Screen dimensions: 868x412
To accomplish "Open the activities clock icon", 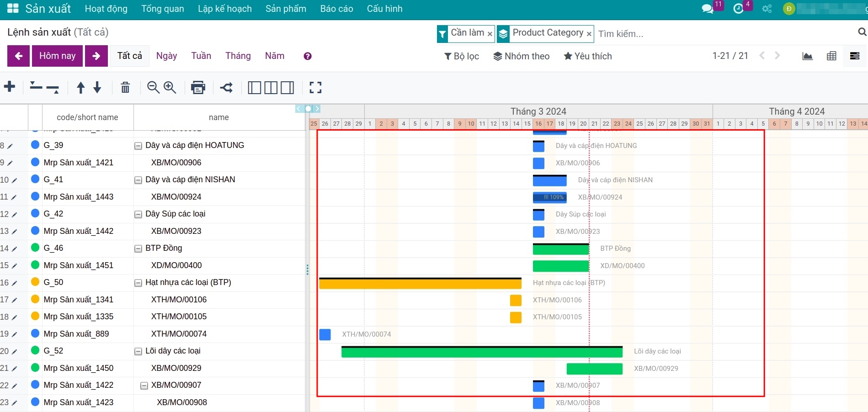I will click(738, 9).
